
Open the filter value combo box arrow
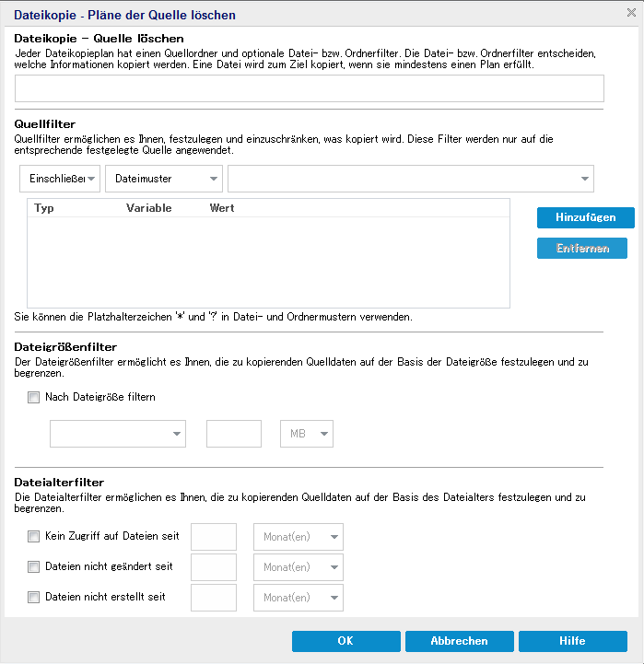coord(585,178)
